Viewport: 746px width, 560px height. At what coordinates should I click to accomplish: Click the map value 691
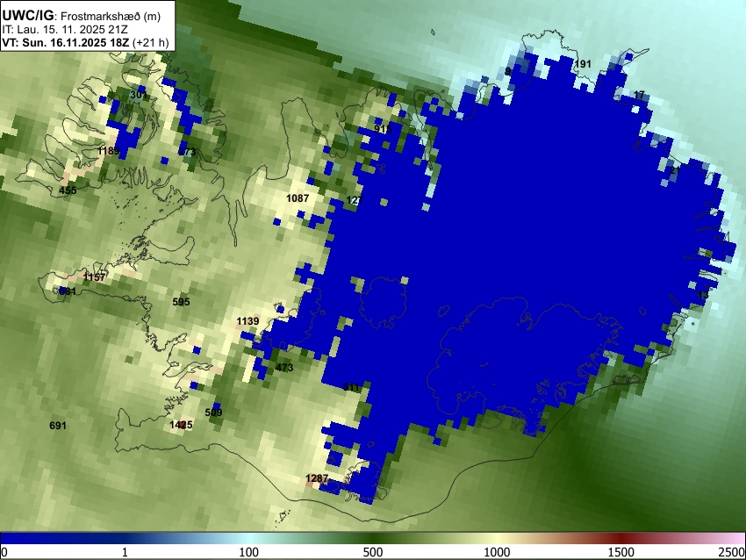58,426
